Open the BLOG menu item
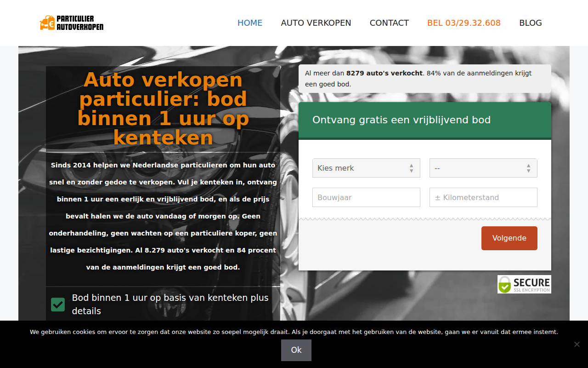This screenshot has width=588, height=368. click(531, 23)
